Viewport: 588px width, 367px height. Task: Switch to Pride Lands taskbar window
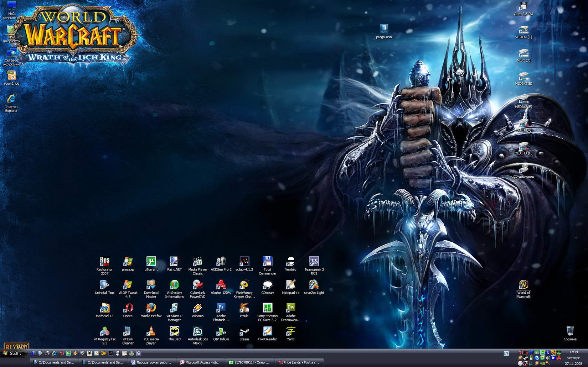[x=299, y=362]
